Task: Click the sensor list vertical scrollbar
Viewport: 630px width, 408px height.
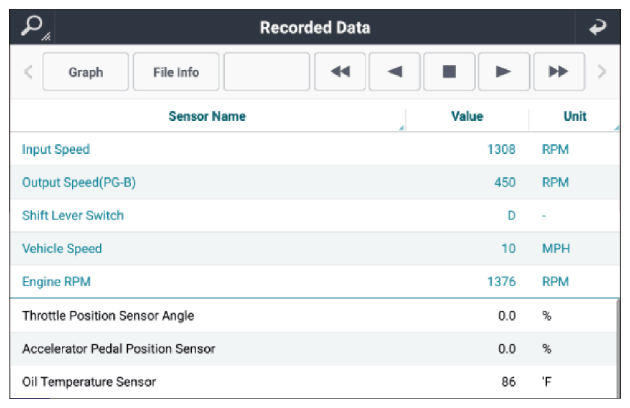Action: pos(618,349)
